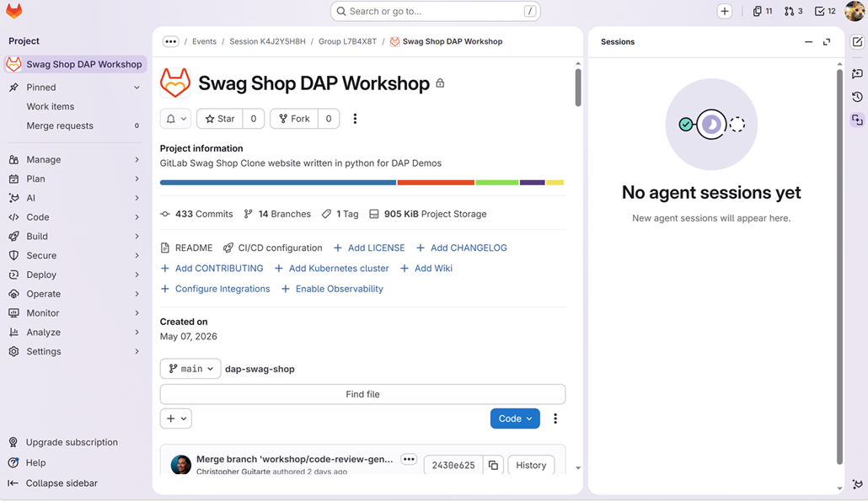Open the chat history clock icon

point(858,97)
